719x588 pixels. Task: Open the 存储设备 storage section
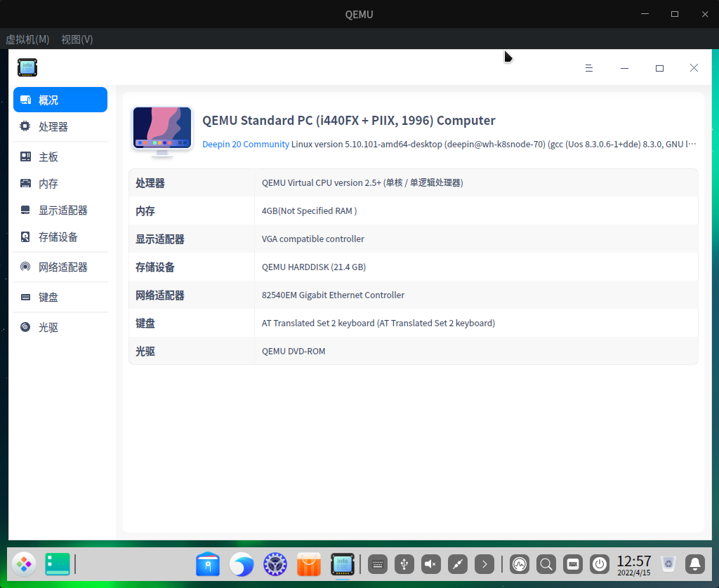click(x=60, y=237)
